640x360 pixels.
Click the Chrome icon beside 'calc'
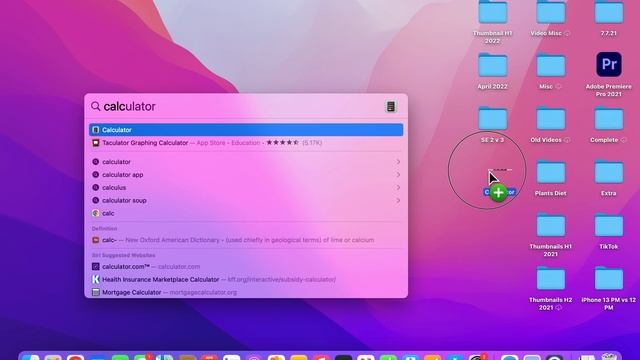coord(96,213)
